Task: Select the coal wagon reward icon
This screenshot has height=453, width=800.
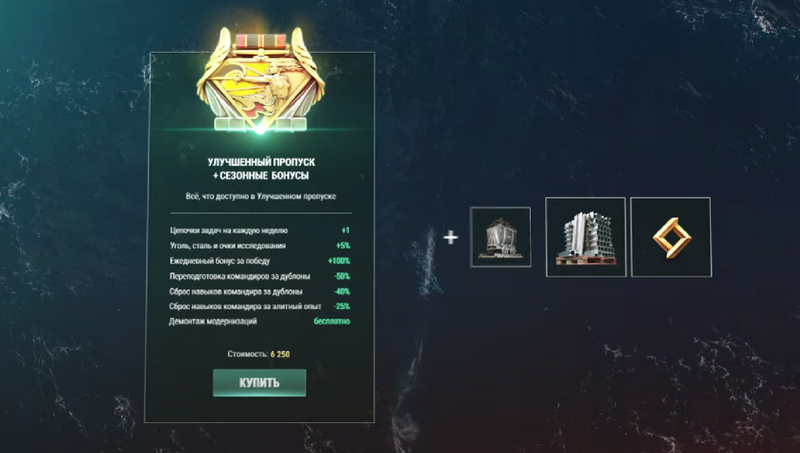Action: point(500,237)
